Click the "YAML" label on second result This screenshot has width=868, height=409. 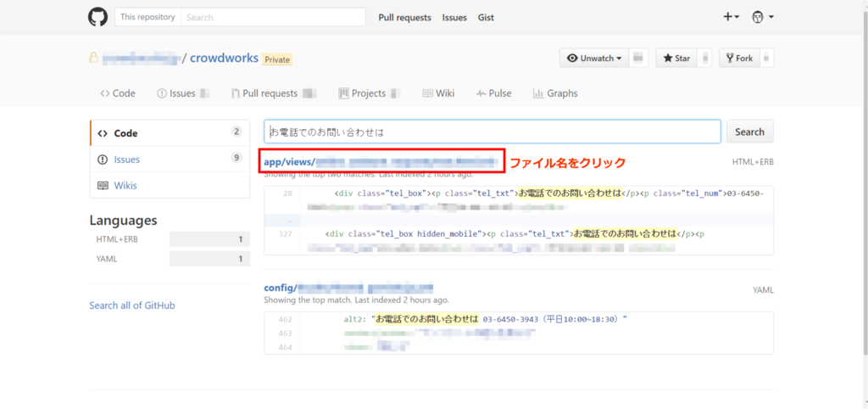point(764,289)
